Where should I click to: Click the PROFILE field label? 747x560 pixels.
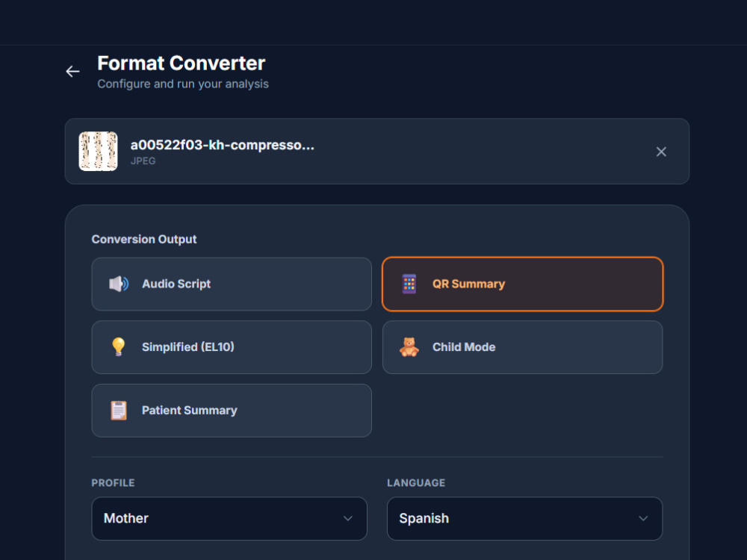[x=113, y=483]
